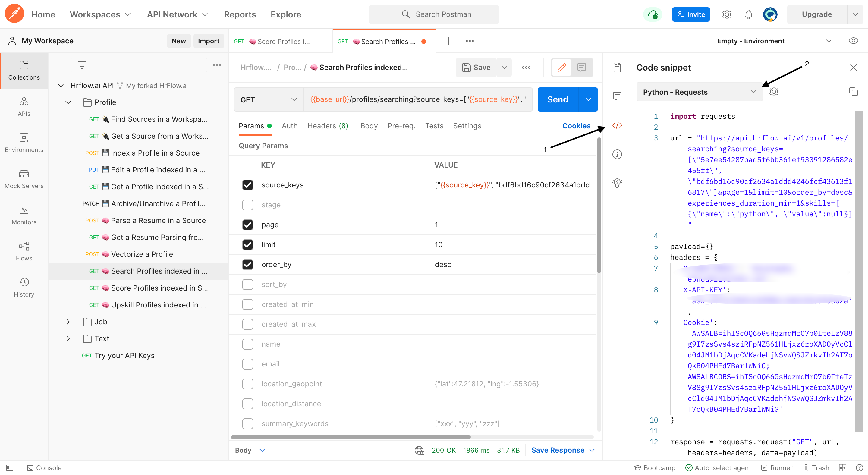The width and height of the screenshot is (868, 475).
Task: Open a new request tab with plus
Action: click(x=448, y=41)
